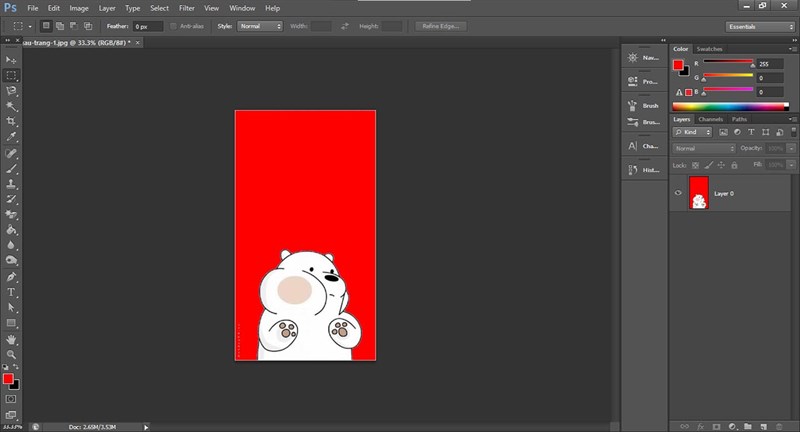Image resolution: width=800 pixels, height=432 pixels.
Task: Open the Opacity slider dropdown arrow
Action: pyautogui.click(x=791, y=148)
